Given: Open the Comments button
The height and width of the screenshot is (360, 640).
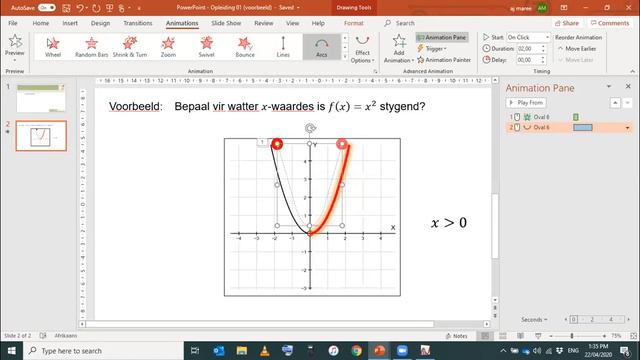Looking at the screenshot, I should [610, 23].
